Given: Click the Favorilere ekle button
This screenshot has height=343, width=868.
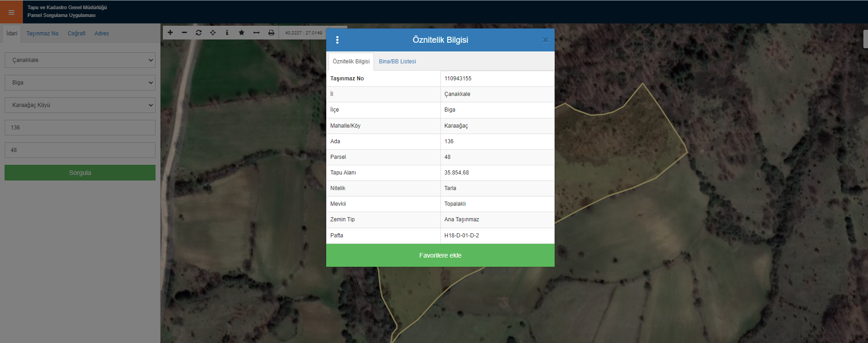Looking at the screenshot, I should coord(440,255).
